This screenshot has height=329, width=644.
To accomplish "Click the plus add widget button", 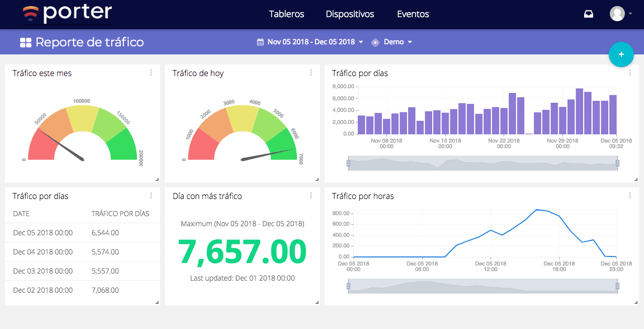I will click(621, 54).
